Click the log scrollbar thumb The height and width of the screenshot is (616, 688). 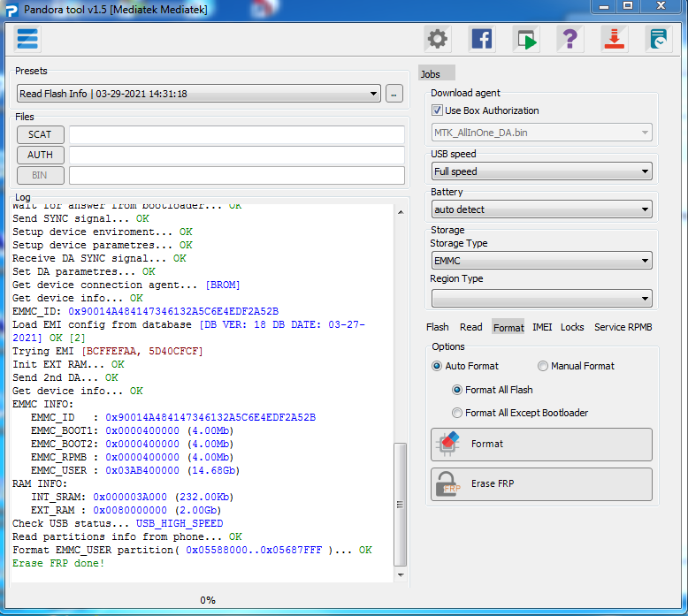pos(400,504)
